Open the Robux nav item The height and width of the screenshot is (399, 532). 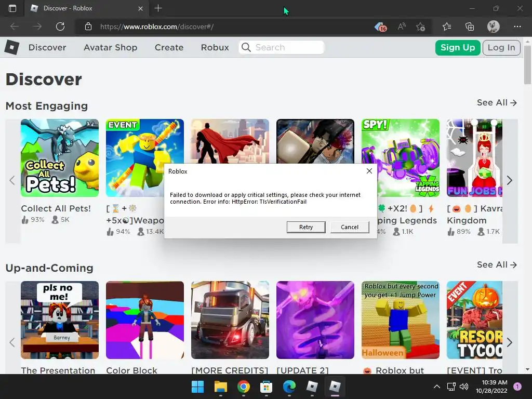pos(215,47)
